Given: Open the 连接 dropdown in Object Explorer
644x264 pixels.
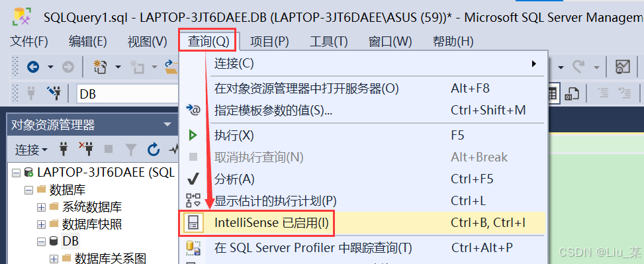Looking at the screenshot, I should coord(31,150).
